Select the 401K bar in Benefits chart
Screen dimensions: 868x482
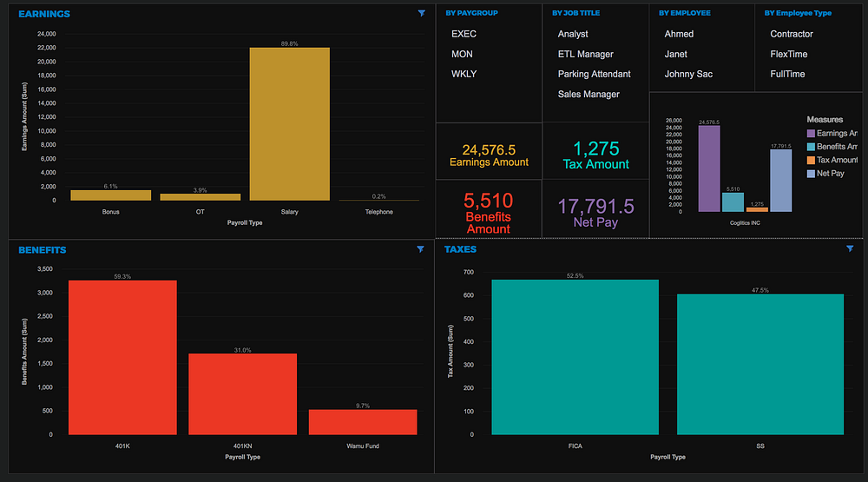pyautogui.click(x=122, y=356)
